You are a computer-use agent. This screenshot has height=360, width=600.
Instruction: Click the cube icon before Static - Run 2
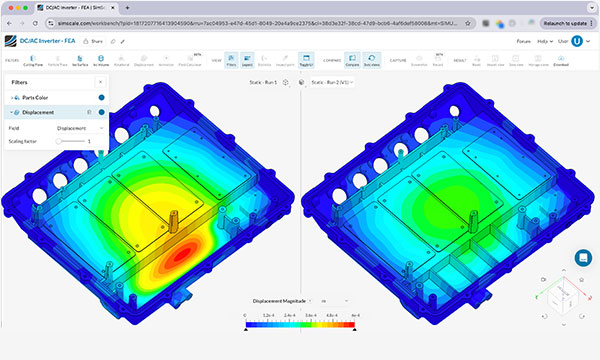(x=302, y=82)
